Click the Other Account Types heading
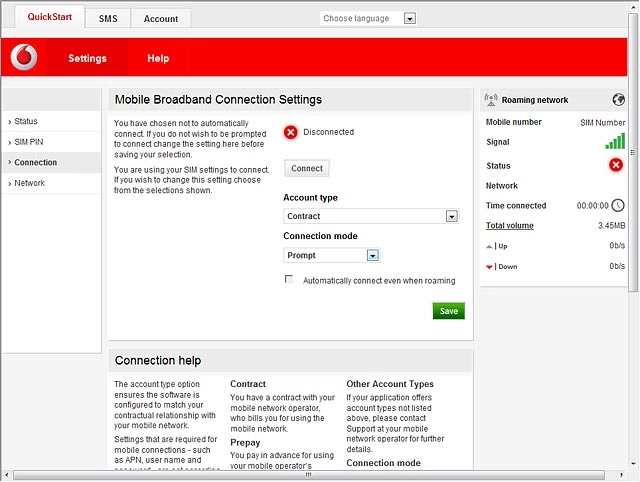 390,384
